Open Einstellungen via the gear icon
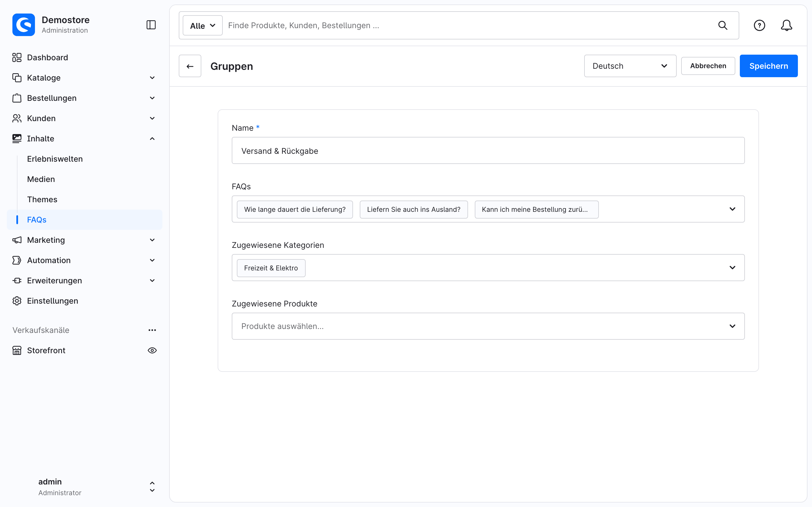This screenshot has width=812, height=507. point(17,301)
